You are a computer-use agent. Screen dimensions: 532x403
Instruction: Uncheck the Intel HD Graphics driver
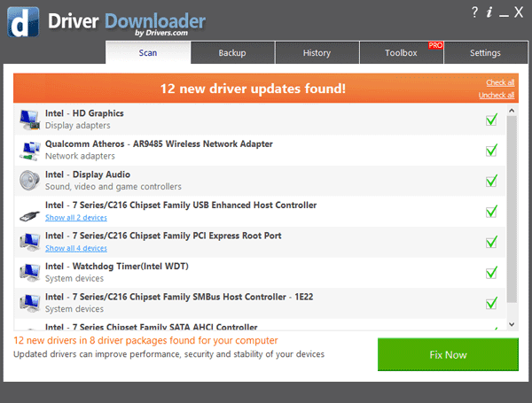click(x=491, y=120)
